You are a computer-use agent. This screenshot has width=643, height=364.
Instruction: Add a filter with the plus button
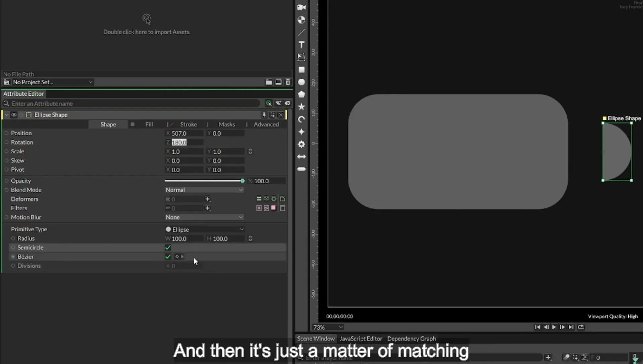208,208
